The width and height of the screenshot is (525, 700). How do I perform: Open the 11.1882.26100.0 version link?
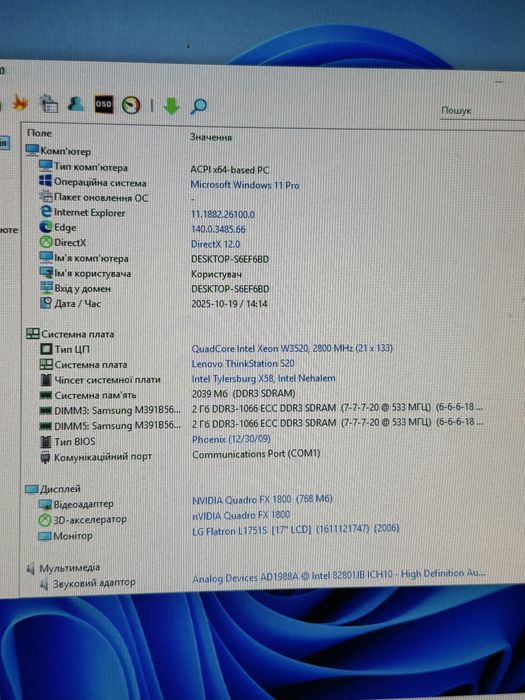(x=223, y=214)
